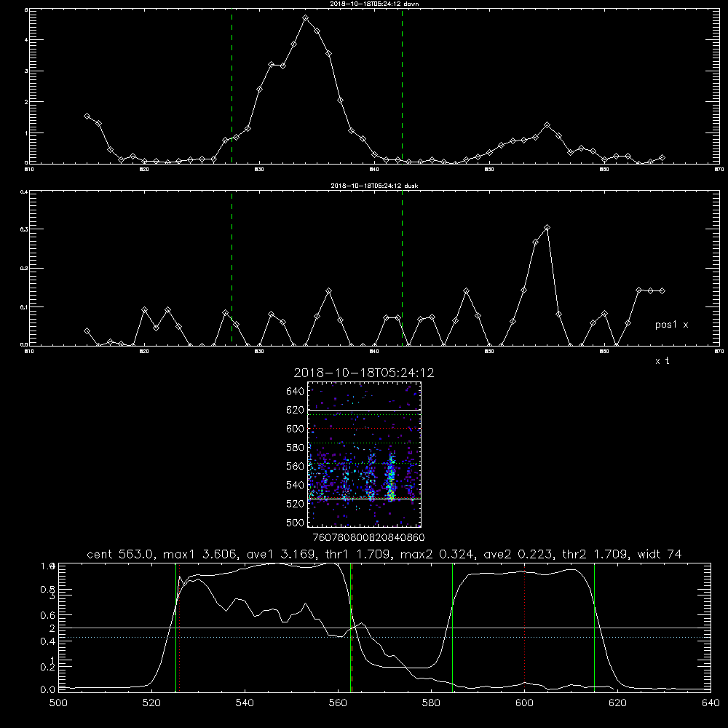Click the left green dashed line in dawn plot
728x728 pixels.
(x=232, y=87)
